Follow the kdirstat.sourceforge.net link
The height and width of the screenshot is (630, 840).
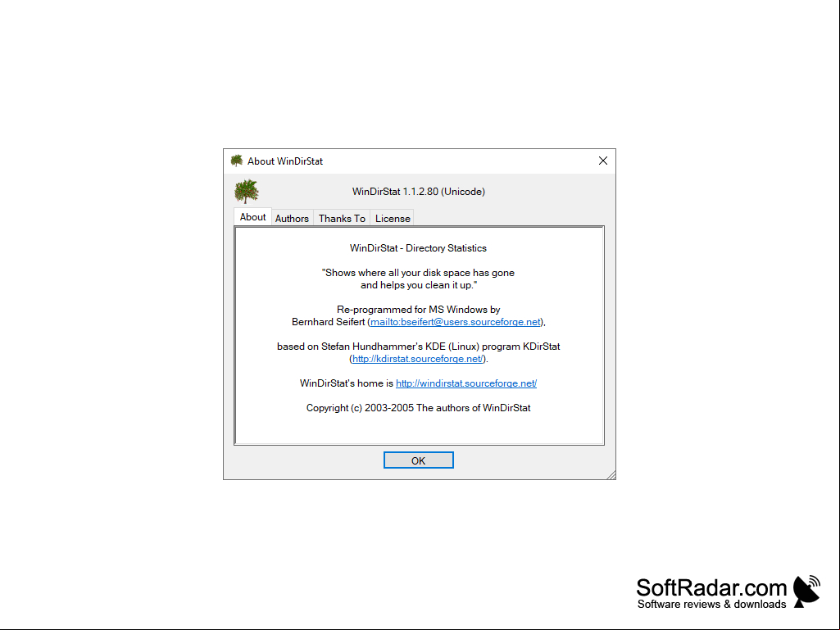tap(418, 359)
